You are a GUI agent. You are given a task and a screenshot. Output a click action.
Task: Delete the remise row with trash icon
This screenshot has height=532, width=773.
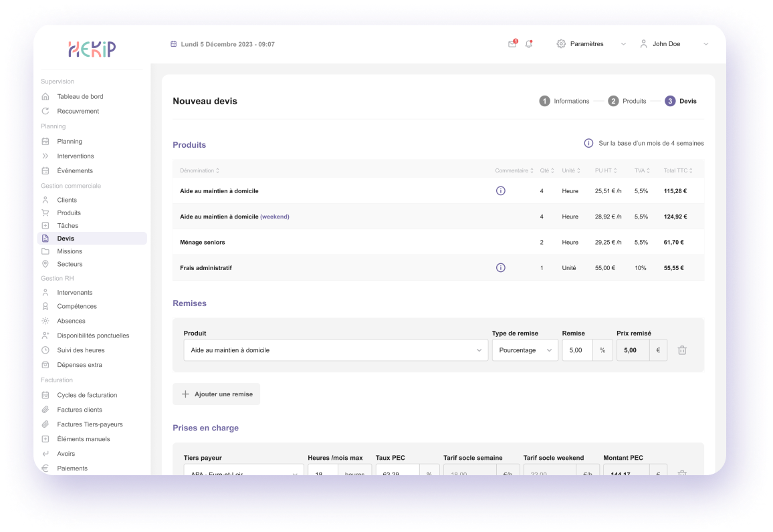tap(682, 350)
